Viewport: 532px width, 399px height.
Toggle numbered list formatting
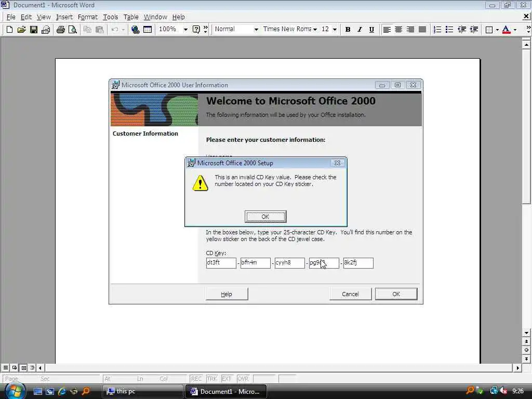click(x=437, y=30)
